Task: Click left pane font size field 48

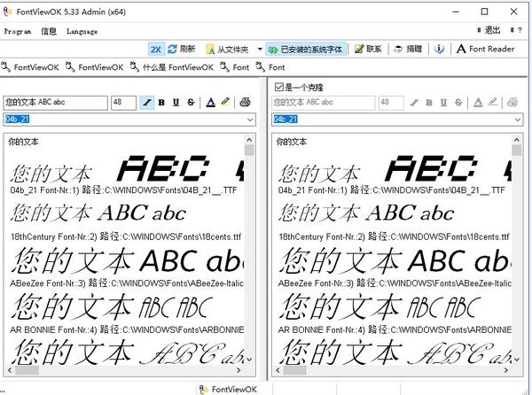Action: [x=123, y=103]
